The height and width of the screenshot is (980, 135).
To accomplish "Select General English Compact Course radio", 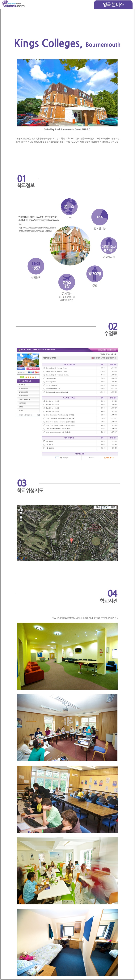I will point(44,368).
